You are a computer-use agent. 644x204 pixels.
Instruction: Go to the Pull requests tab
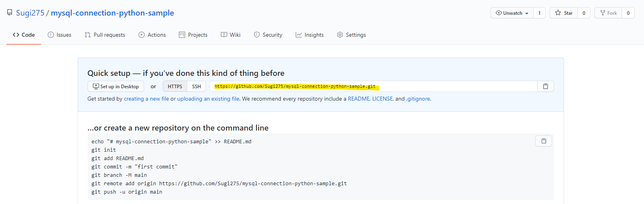[x=105, y=35]
